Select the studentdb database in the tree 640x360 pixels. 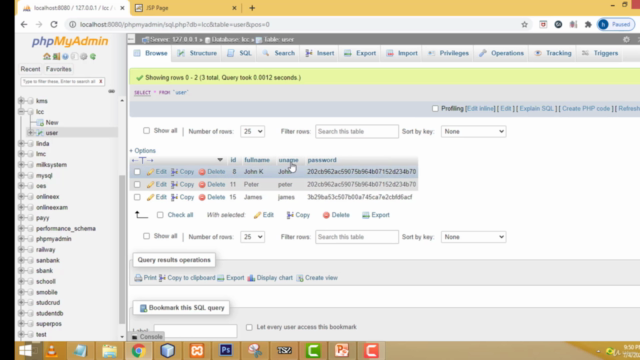[x=49, y=313]
